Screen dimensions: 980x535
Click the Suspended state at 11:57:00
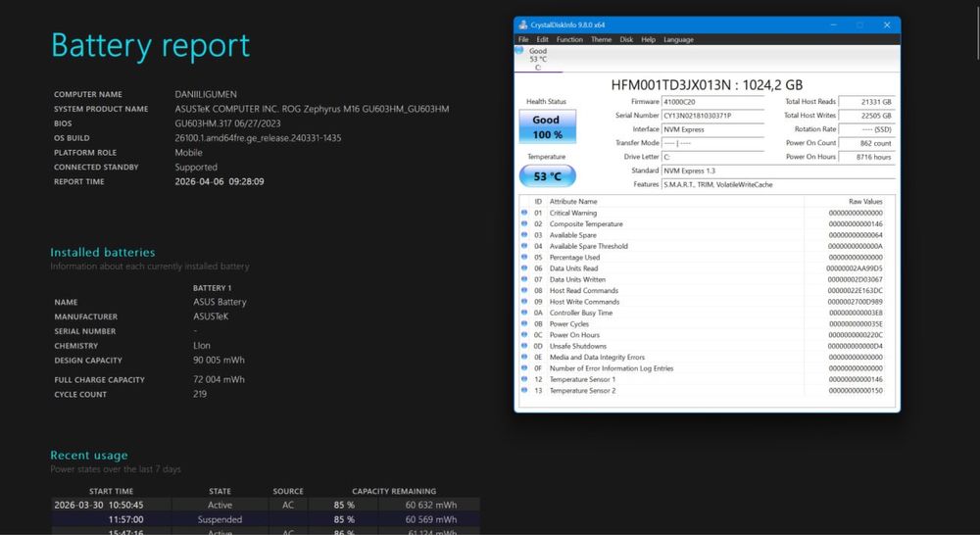pos(220,519)
